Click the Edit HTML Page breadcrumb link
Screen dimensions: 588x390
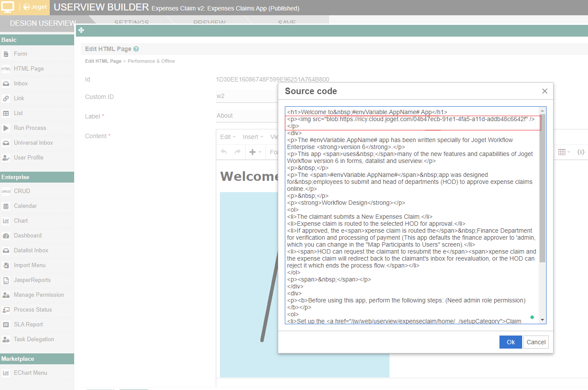click(103, 61)
